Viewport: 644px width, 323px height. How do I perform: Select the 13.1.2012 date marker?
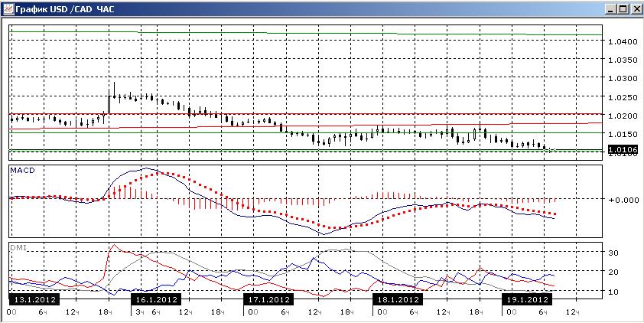34,299
